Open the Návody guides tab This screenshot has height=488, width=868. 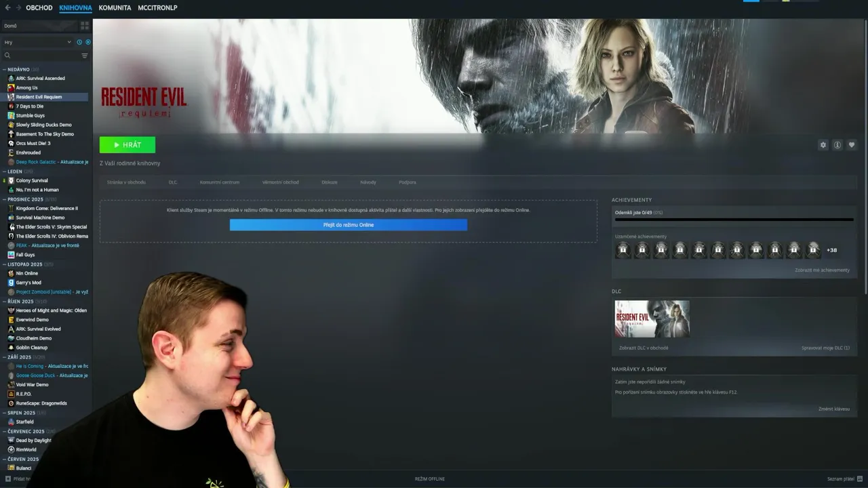pos(368,182)
